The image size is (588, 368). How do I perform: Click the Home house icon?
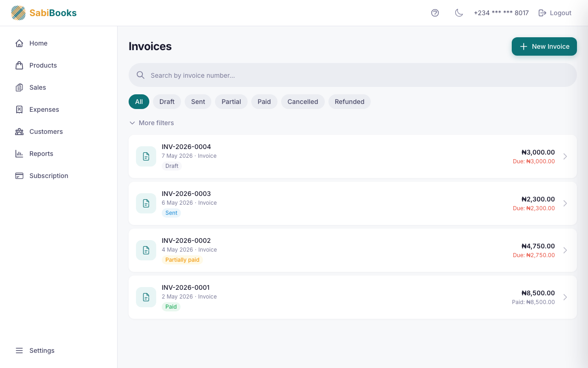pyautogui.click(x=19, y=43)
